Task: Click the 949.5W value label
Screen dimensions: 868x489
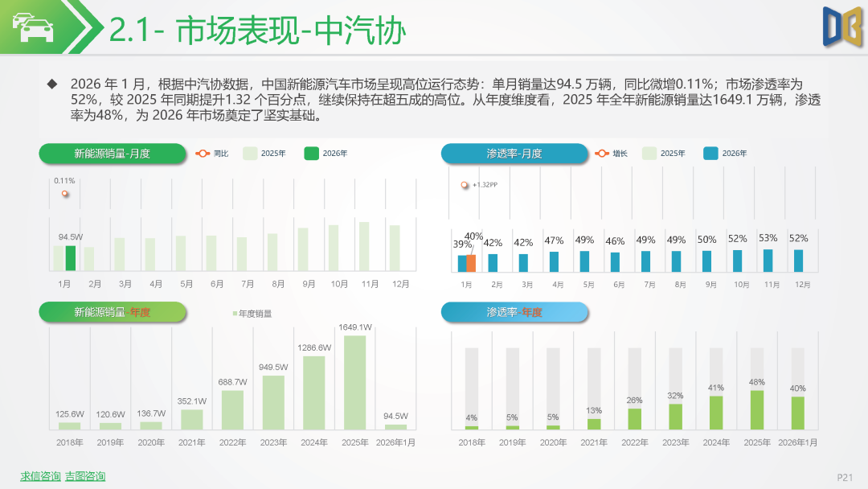Action: pyautogui.click(x=273, y=368)
